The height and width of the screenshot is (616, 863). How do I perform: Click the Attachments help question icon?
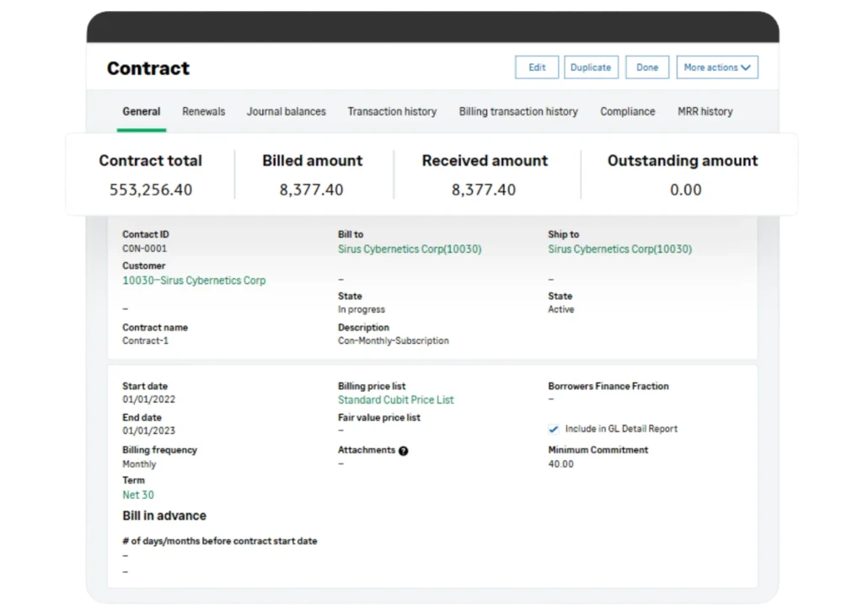click(404, 451)
